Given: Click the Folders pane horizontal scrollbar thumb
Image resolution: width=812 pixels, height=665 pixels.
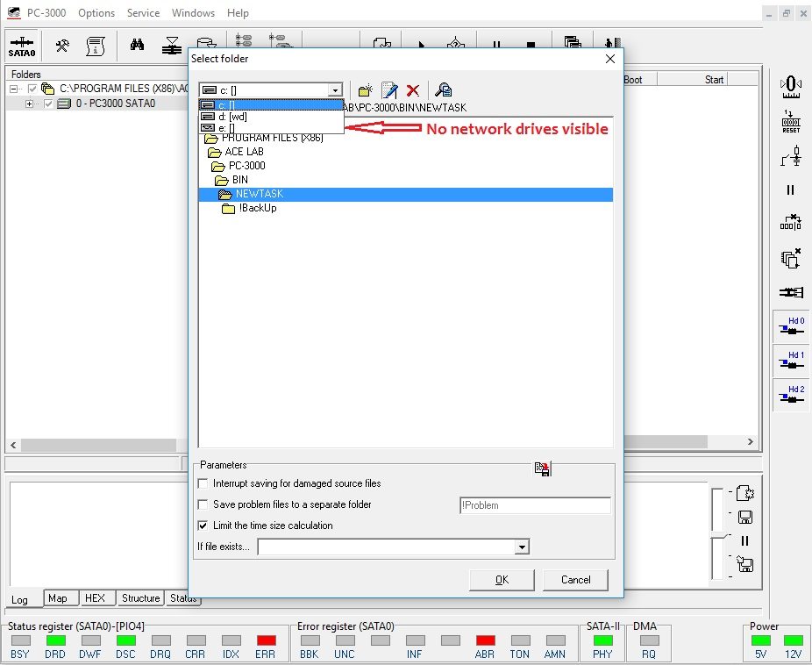Looking at the screenshot, I should click(x=98, y=445).
